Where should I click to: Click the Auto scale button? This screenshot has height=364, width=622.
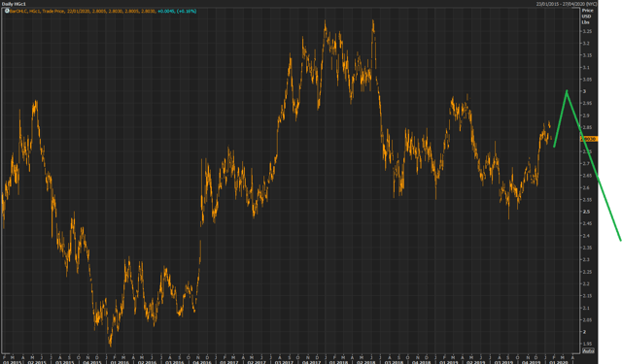(588, 351)
